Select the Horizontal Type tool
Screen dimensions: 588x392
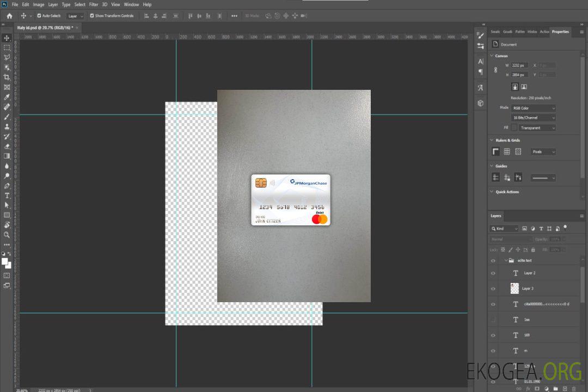[x=7, y=195]
